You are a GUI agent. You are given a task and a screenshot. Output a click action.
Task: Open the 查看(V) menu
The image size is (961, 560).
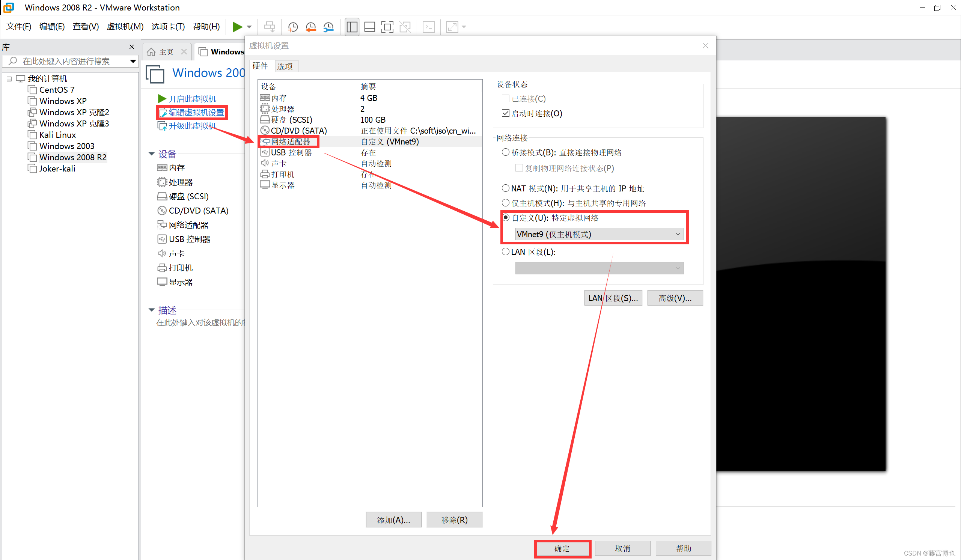[x=86, y=26]
